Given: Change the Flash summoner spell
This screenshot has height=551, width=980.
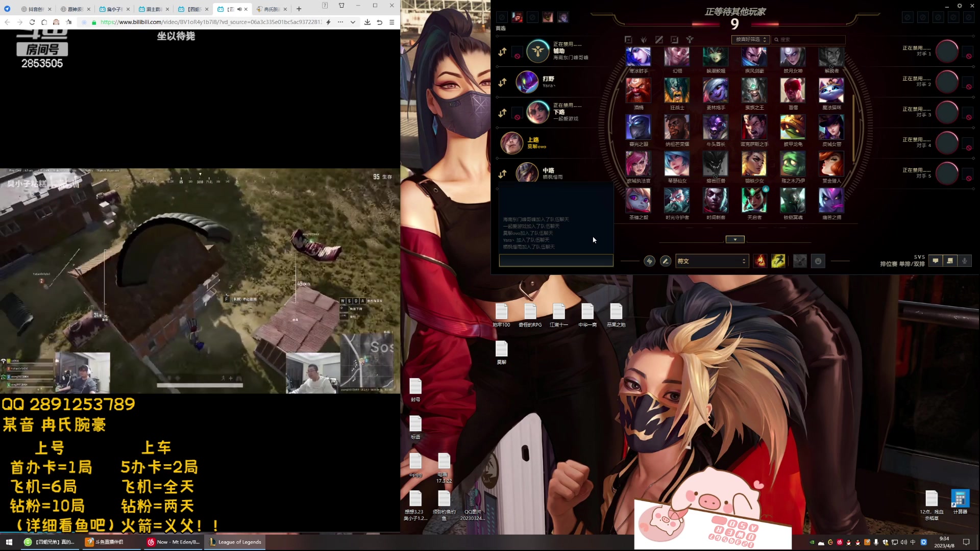Looking at the screenshot, I should [778, 261].
